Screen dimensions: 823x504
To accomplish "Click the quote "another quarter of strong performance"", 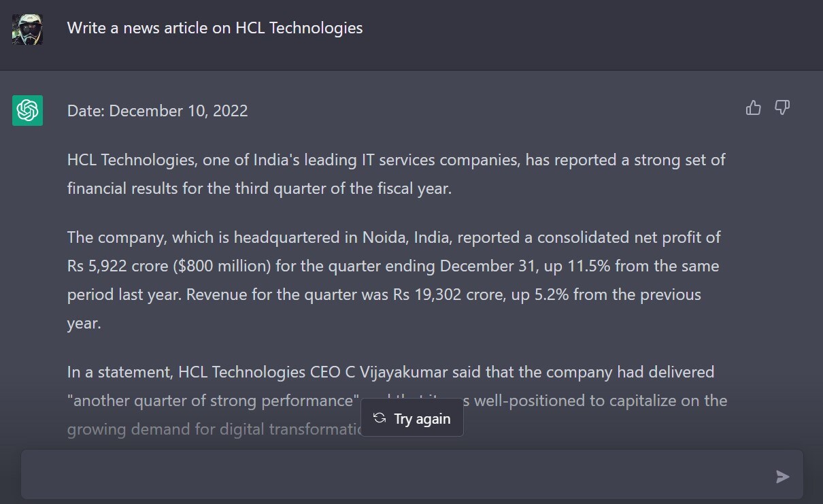I will pos(214,401).
